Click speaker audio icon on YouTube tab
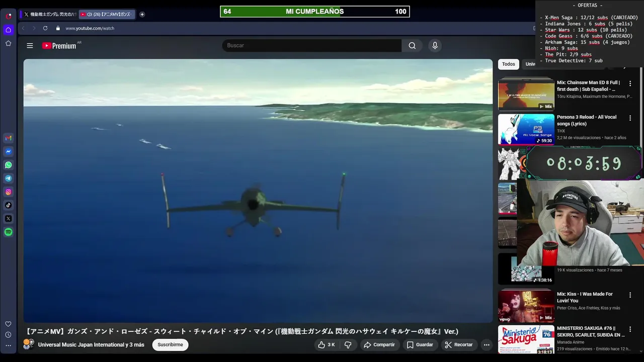This screenshot has height=362, width=644. (89, 15)
